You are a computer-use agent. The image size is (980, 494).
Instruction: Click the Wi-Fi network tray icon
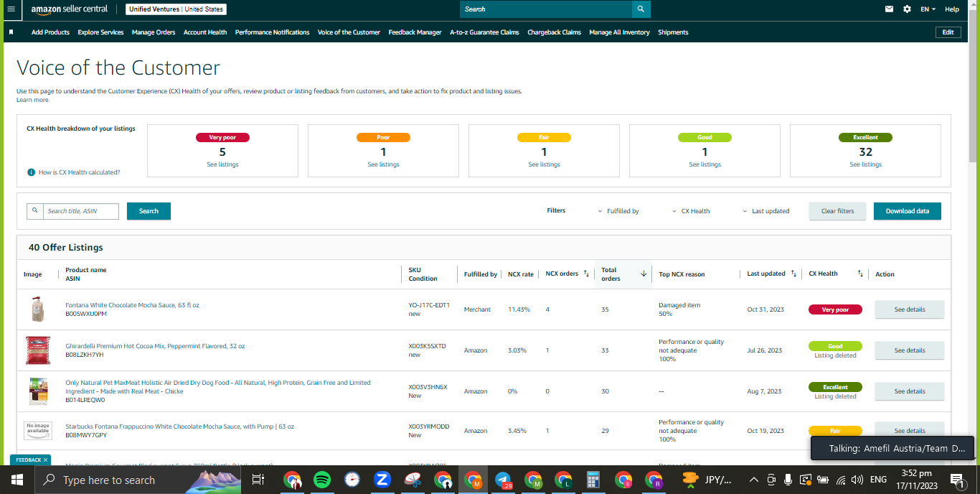coord(839,480)
